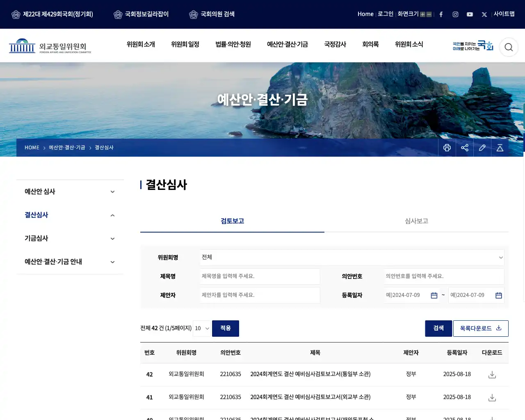Image resolution: width=525 pixels, height=420 pixels.
Task: Open the 2024회계연도 결산 예비심사검토보고서(통일부 소관) title
Action: pyautogui.click(x=310, y=374)
